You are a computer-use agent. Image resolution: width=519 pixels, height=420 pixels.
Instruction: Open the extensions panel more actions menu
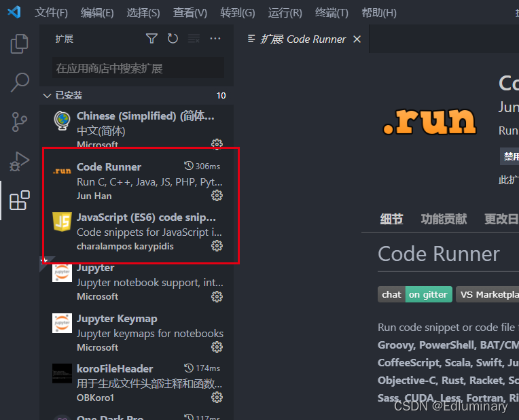(215, 39)
